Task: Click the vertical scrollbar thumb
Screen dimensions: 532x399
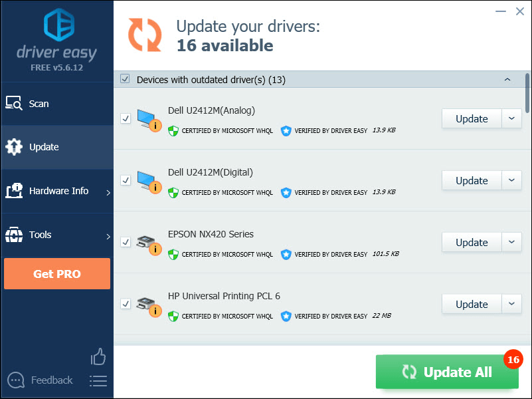Action: tap(528, 93)
